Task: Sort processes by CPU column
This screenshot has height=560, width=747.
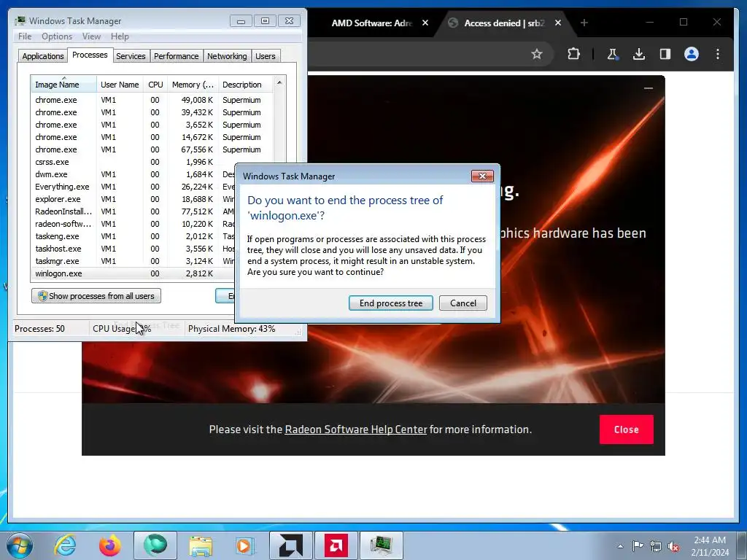Action: tap(155, 85)
